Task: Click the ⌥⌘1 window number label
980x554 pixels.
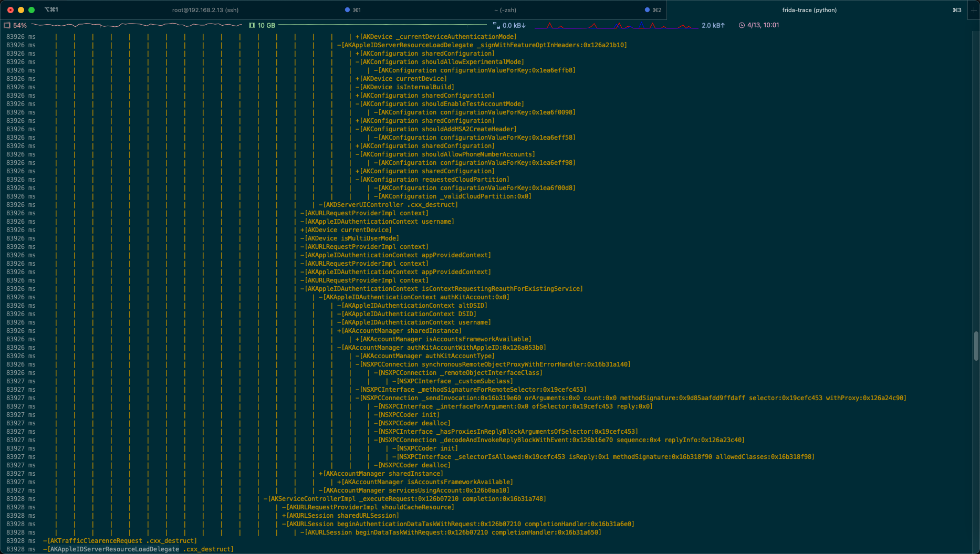Action: click(x=51, y=10)
